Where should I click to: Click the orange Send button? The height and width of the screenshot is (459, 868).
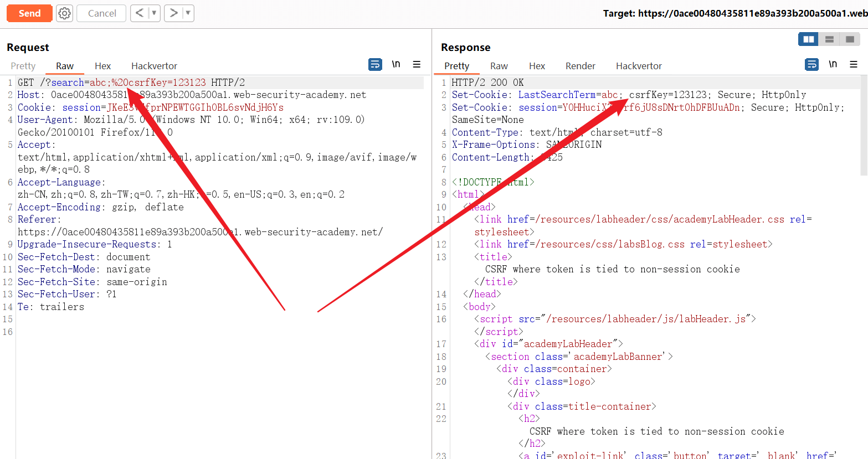(29, 13)
